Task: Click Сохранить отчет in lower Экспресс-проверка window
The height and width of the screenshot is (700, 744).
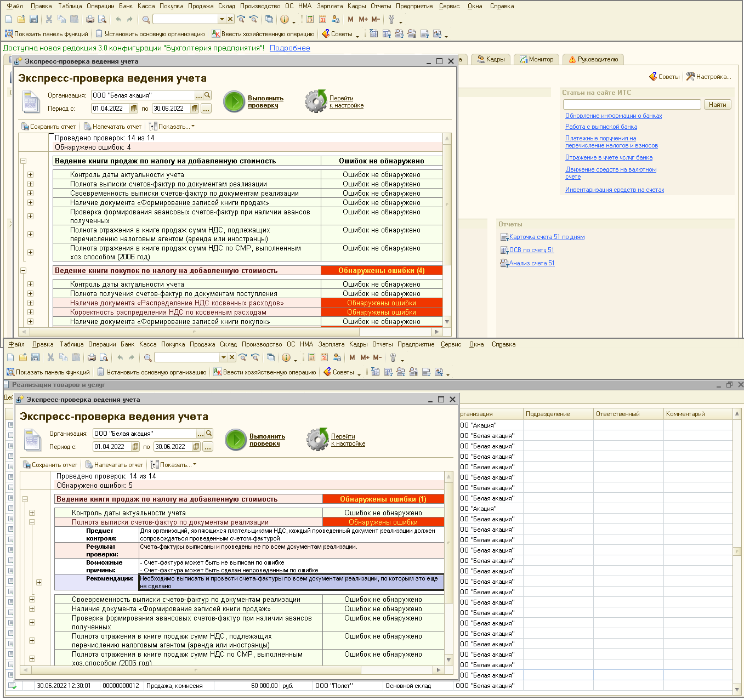Action: 50,465
